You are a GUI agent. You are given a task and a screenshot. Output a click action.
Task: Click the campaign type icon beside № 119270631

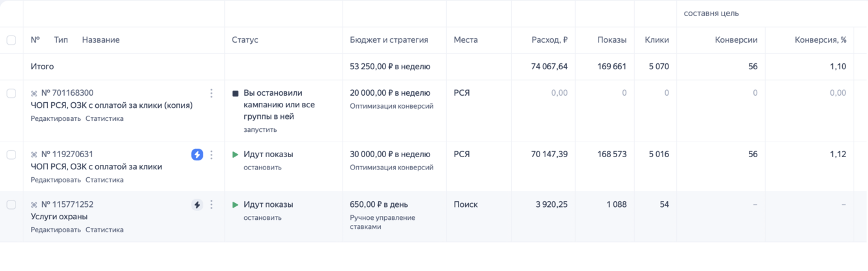tap(34, 155)
